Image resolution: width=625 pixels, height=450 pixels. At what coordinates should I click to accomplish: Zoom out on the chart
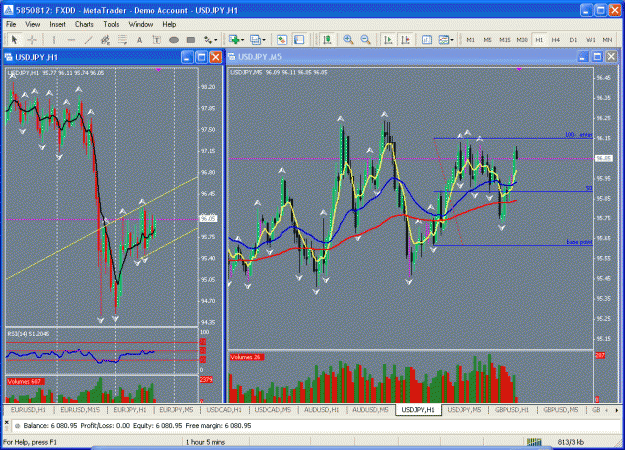[366, 39]
